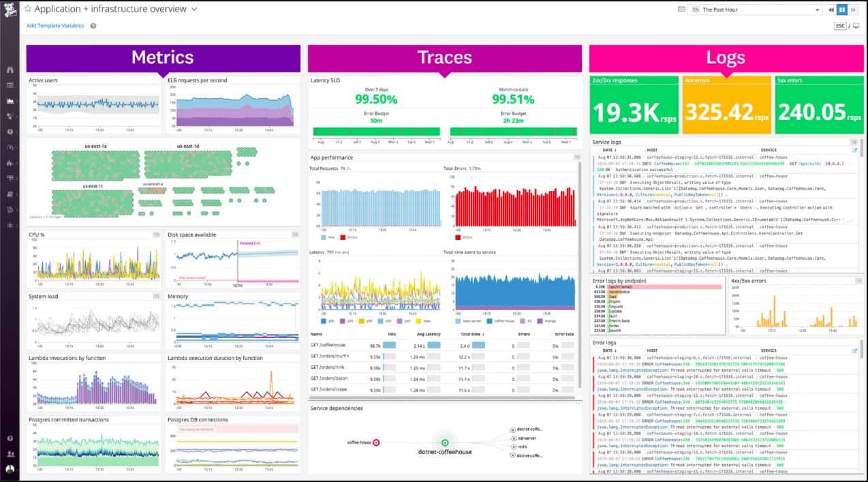Click the green 2xx/3xx responses tile
Screen dimensions: 868x482
click(x=634, y=105)
